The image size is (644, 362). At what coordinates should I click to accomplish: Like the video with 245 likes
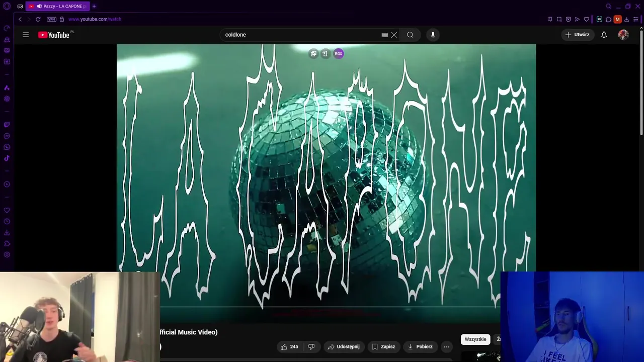pos(289,346)
